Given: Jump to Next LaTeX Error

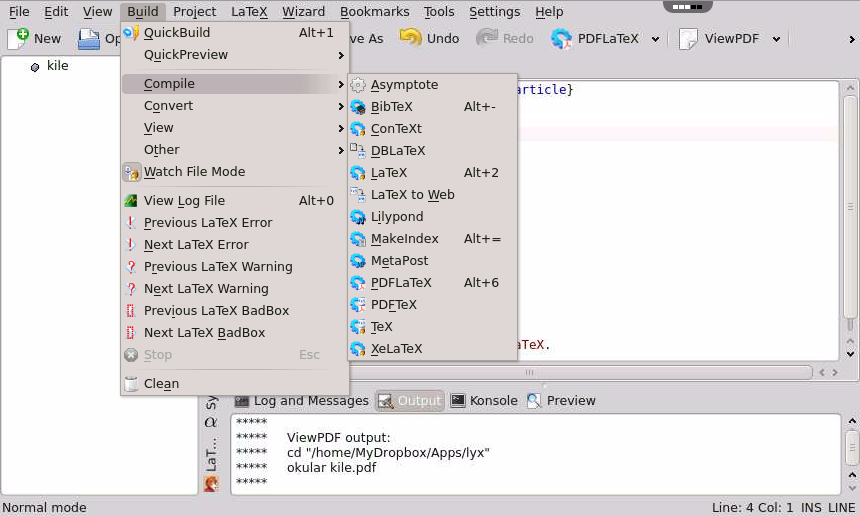Looking at the screenshot, I should [x=235, y=245].
